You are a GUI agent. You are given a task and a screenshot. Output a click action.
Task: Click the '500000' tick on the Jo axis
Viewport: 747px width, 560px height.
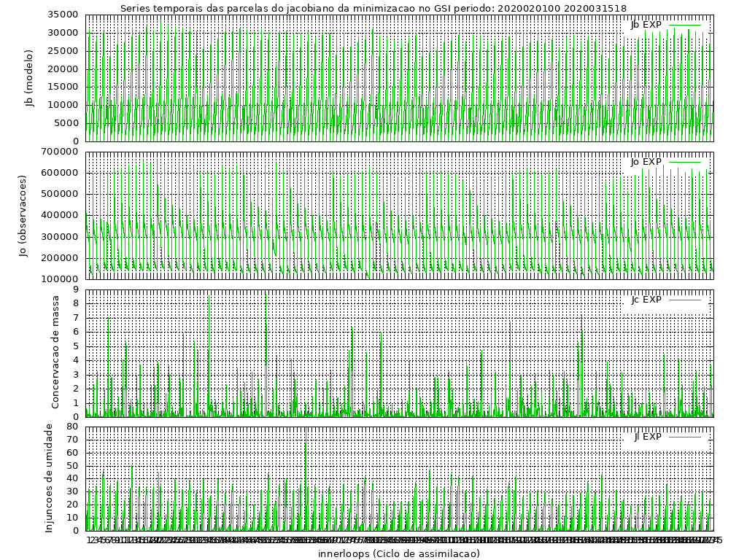pyautogui.click(x=60, y=194)
